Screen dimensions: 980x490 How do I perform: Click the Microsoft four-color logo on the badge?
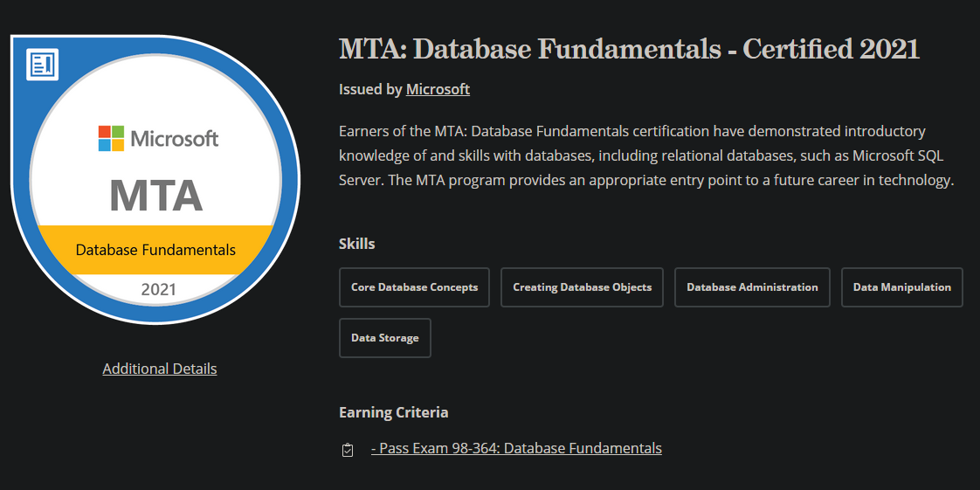[111, 138]
